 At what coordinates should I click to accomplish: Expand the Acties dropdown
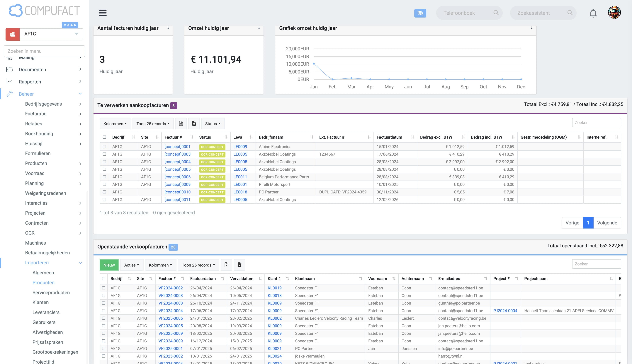[x=132, y=265]
